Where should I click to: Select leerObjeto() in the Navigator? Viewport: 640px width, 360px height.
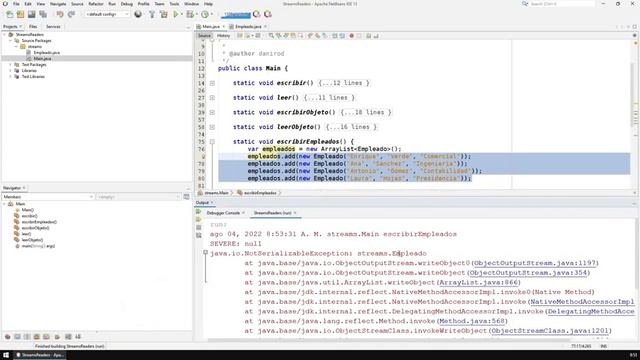click(32, 240)
